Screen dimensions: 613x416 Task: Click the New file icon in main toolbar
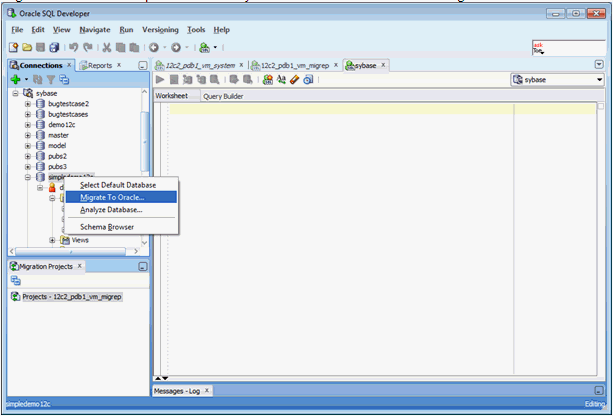[15, 47]
